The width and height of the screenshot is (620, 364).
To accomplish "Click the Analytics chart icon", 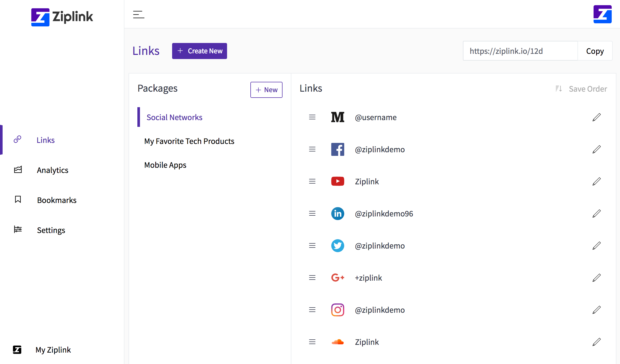I will pyautogui.click(x=18, y=170).
